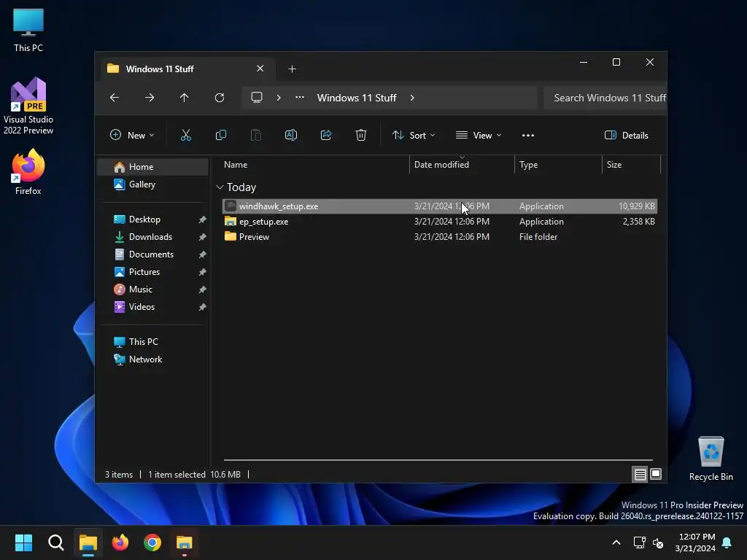Click the volume muted tray icon
Image resolution: width=747 pixels, height=560 pixels.
tap(658, 542)
